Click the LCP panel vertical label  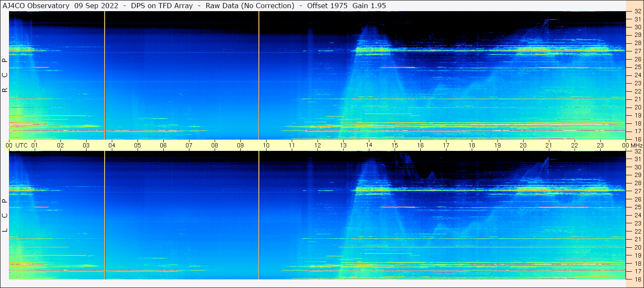tap(5, 215)
